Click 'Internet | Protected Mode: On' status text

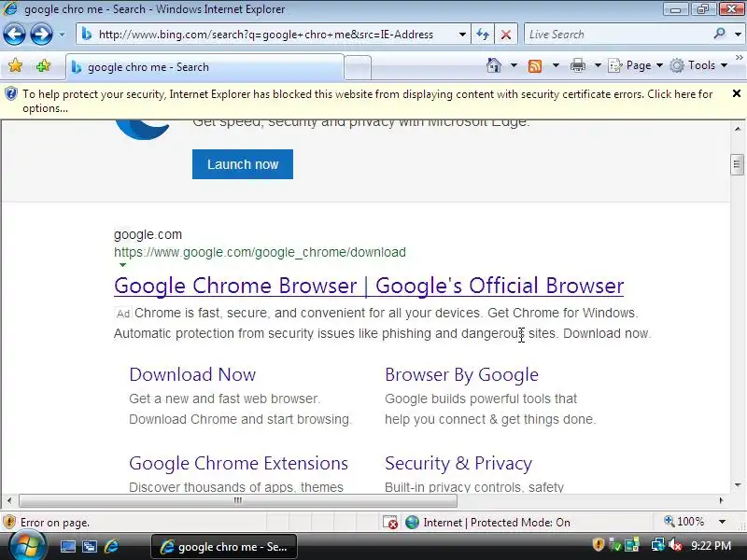click(x=497, y=523)
